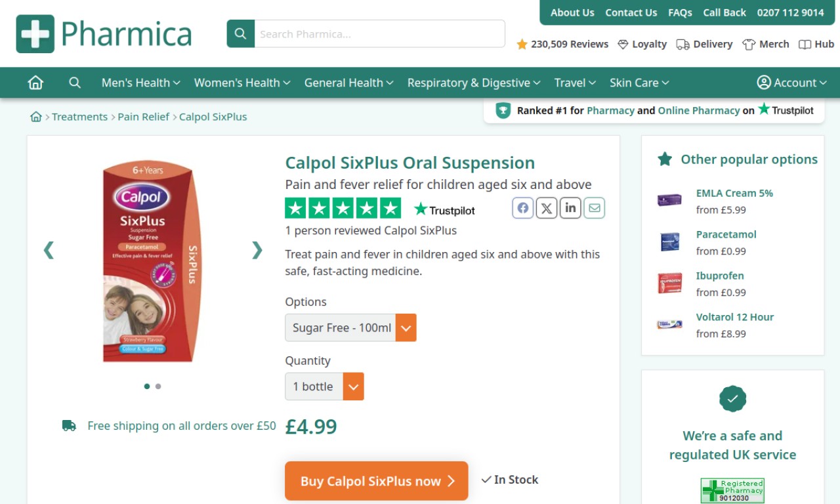Show next product image with right arrow
This screenshot has width=840, height=504.
coord(257,250)
